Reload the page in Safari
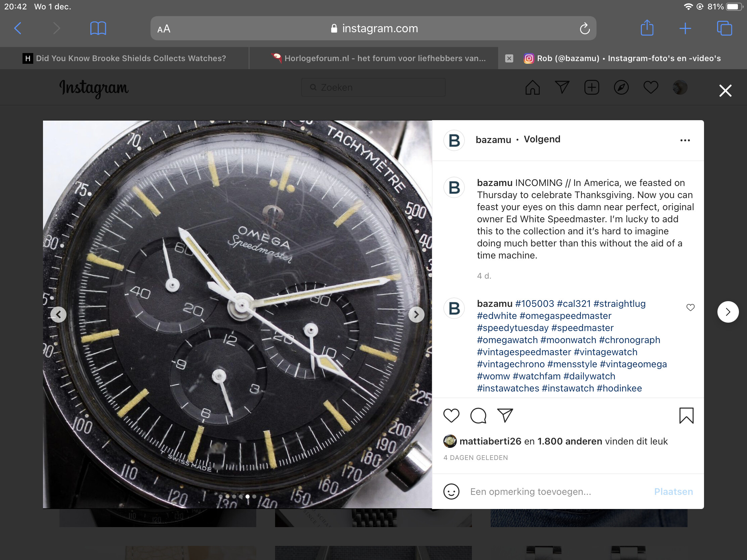Image resolution: width=747 pixels, height=560 pixels. pos(584,29)
